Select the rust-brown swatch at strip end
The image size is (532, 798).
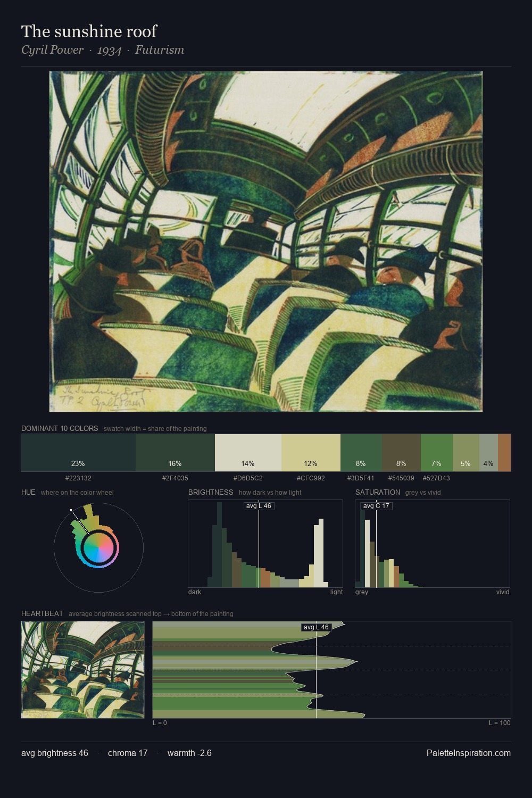click(504, 453)
